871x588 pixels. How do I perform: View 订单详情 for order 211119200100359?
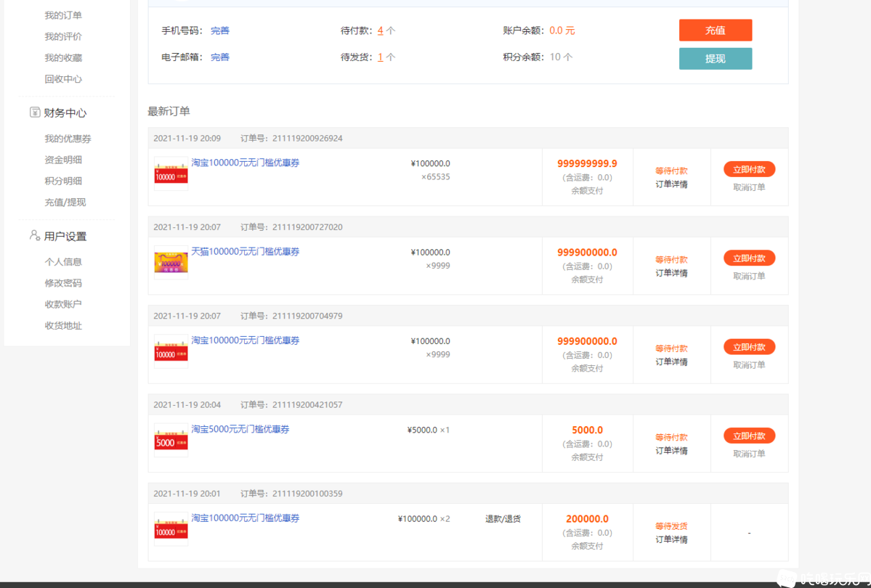click(x=671, y=539)
